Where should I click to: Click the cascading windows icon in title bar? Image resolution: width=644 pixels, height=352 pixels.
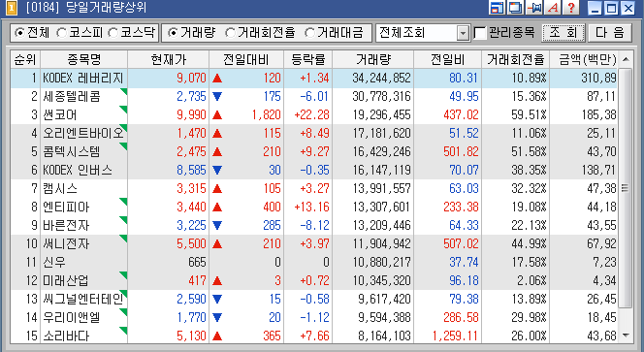pos(516,8)
